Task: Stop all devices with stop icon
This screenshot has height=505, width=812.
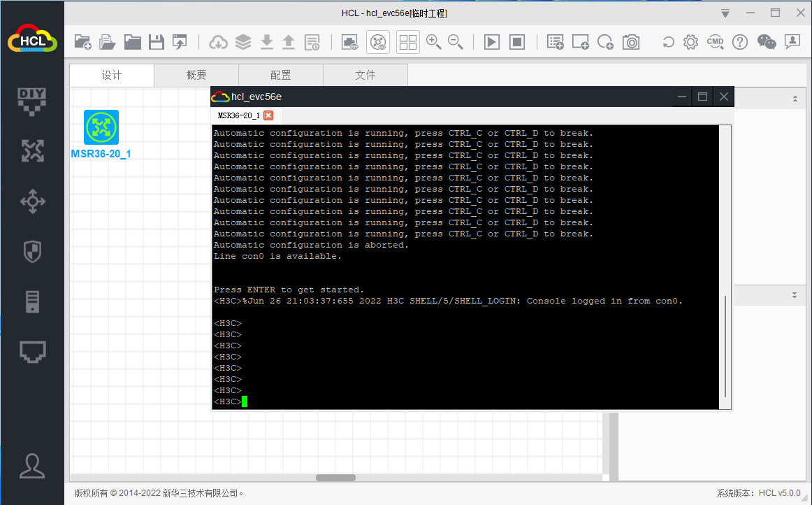Action: (x=516, y=42)
